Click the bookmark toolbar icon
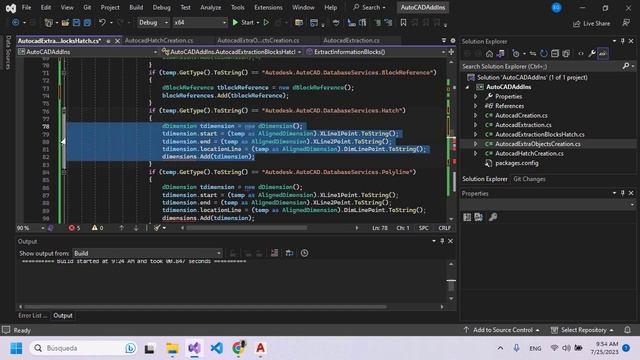The width and height of the screenshot is (640, 360). pos(403,23)
